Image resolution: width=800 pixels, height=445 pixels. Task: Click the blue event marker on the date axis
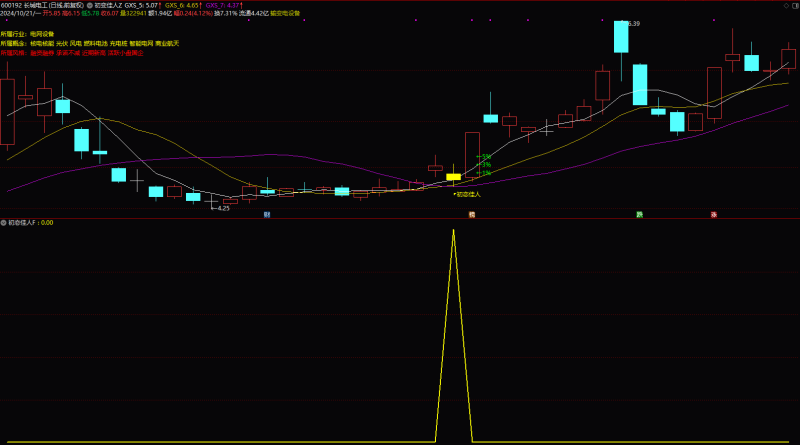267,215
